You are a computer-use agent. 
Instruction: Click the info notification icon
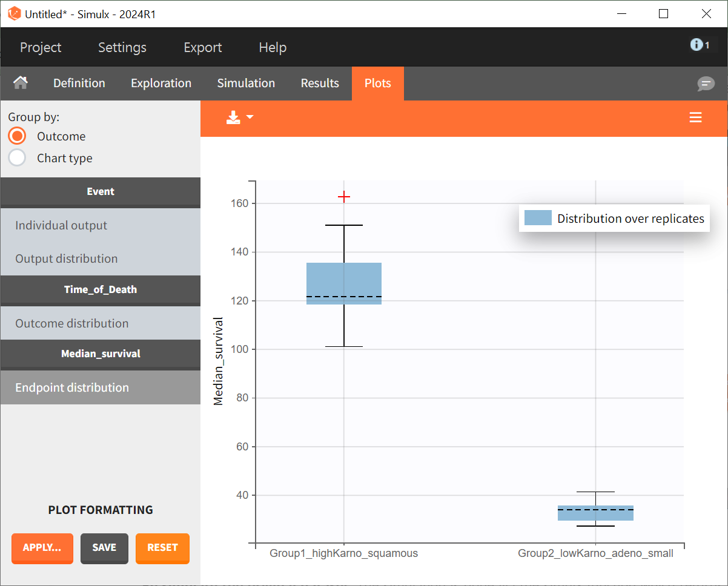coord(697,45)
